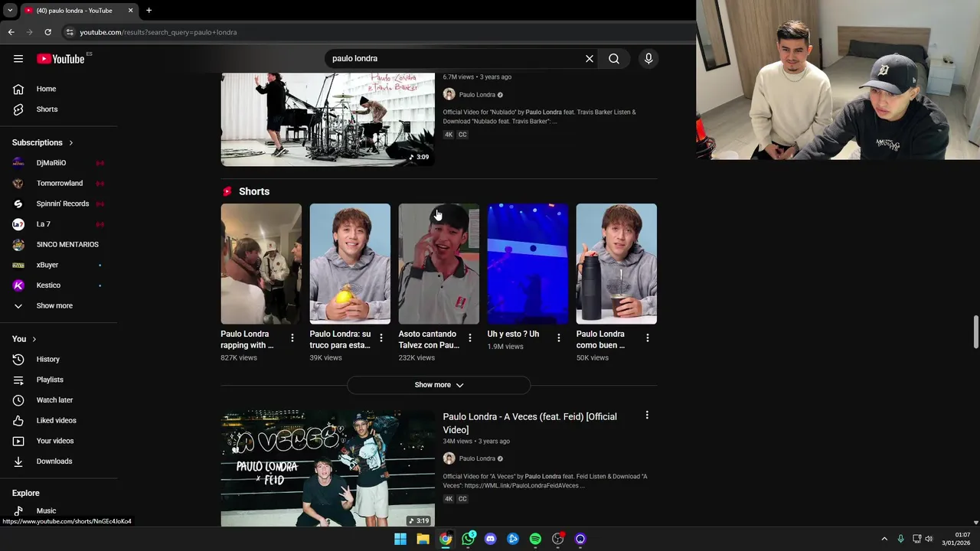Open A Veces video thumbnail

pyautogui.click(x=328, y=468)
